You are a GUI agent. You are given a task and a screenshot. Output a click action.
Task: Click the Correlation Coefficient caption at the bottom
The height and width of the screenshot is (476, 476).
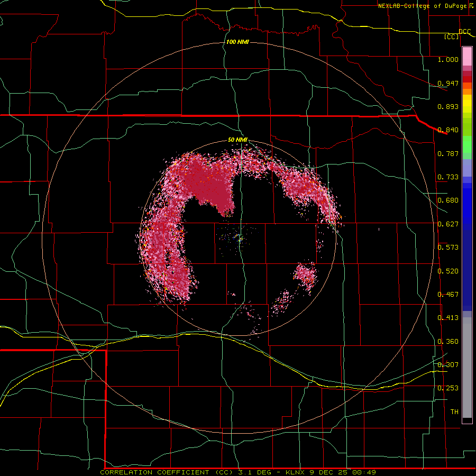pos(238,472)
